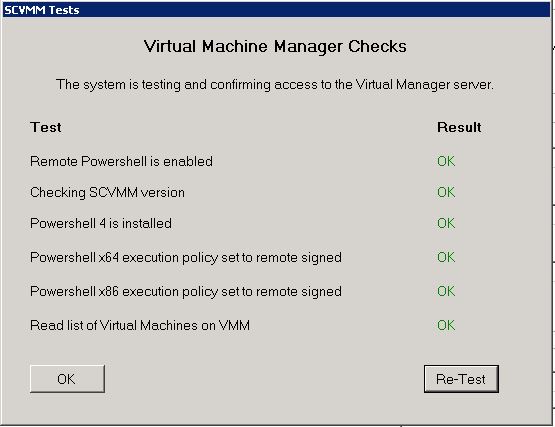555x427 pixels.
Task: Click the Test column header
Action: point(46,127)
